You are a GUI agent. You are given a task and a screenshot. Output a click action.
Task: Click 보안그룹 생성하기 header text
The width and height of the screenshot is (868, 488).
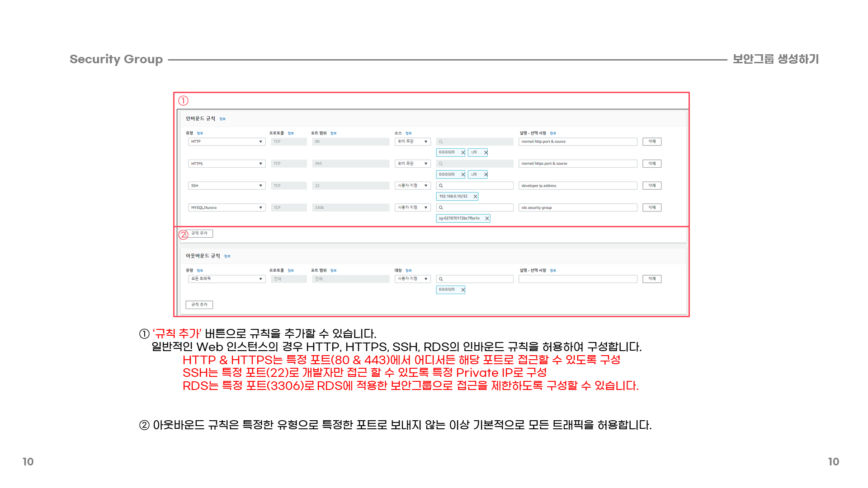pyautogui.click(x=776, y=59)
